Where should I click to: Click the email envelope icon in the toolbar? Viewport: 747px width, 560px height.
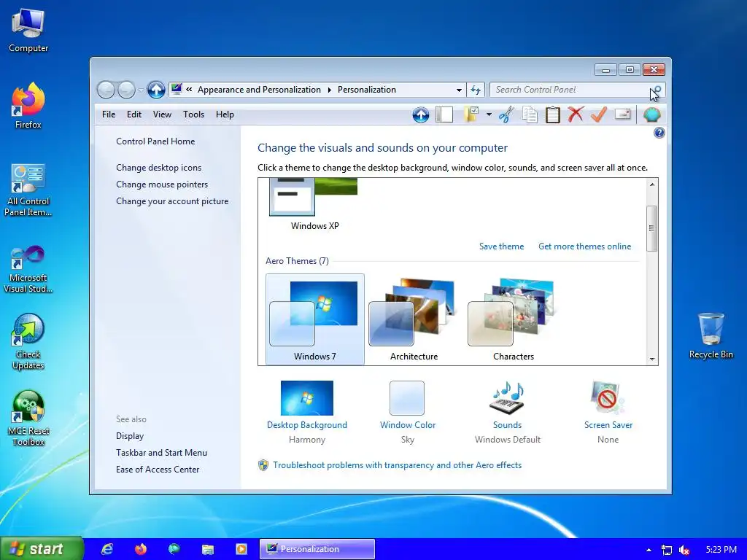[623, 114]
